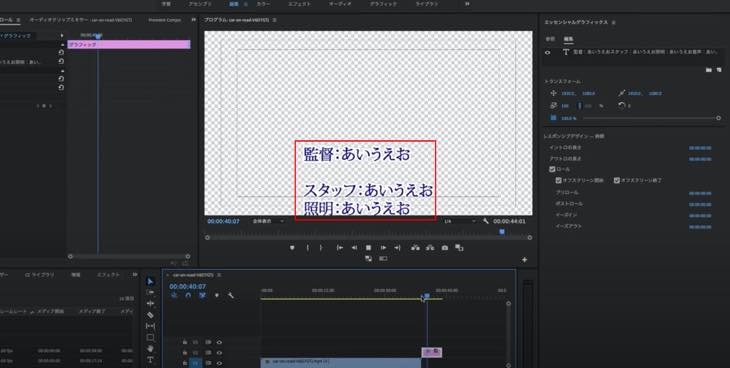Create a group with the folder icon
Image resolution: width=730 pixels, height=368 pixels.
pyautogui.click(x=709, y=70)
